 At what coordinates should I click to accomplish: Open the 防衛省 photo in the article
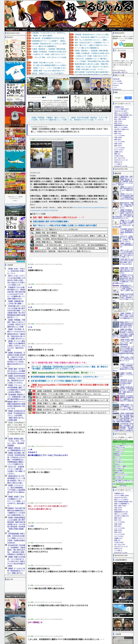(52, 154)
